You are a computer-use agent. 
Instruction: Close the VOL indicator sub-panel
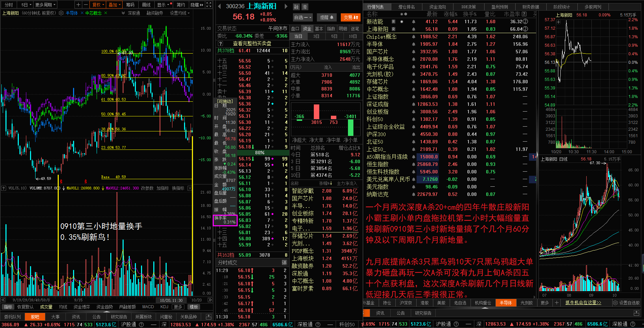click(x=190, y=188)
